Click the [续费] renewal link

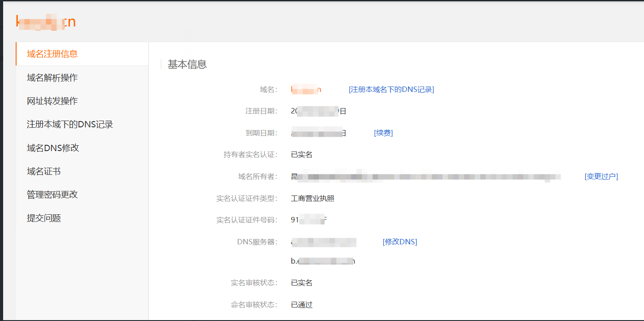[x=383, y=133]
